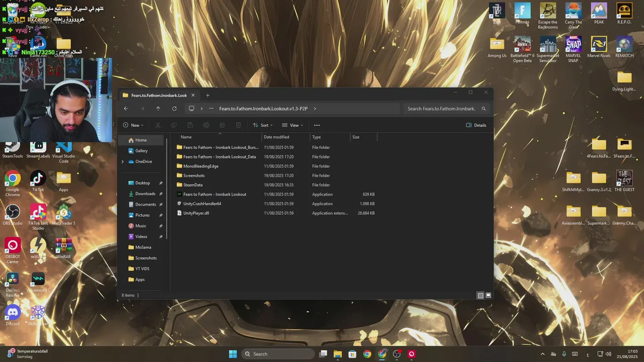Open Pictures quick access folder
The width and height of the screenshot is (644, 362).
click(142, 215)
